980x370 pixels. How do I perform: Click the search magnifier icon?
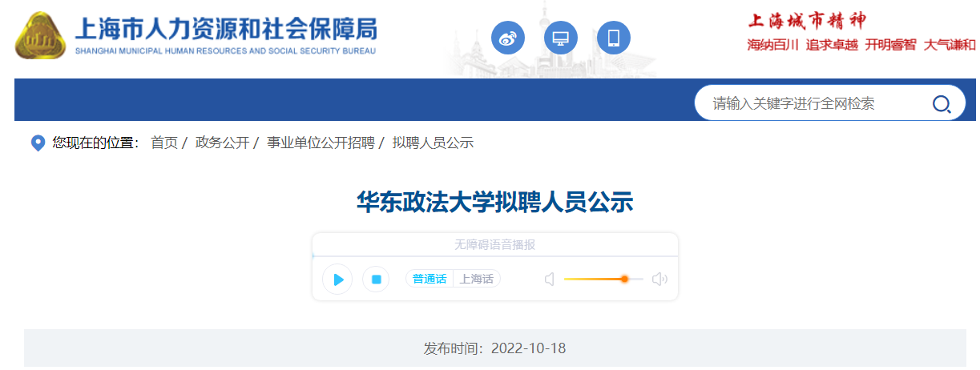942,103
